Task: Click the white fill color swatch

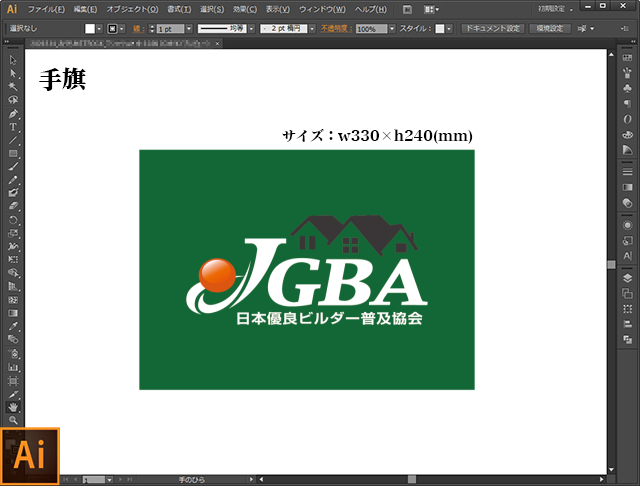Action: click(x=90, y=29)
